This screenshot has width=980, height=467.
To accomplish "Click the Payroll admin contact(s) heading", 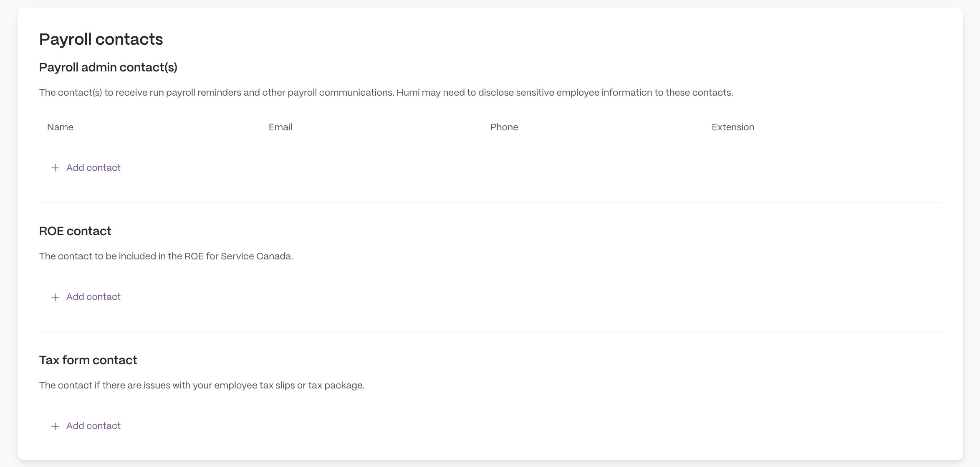I will point(108,67).
